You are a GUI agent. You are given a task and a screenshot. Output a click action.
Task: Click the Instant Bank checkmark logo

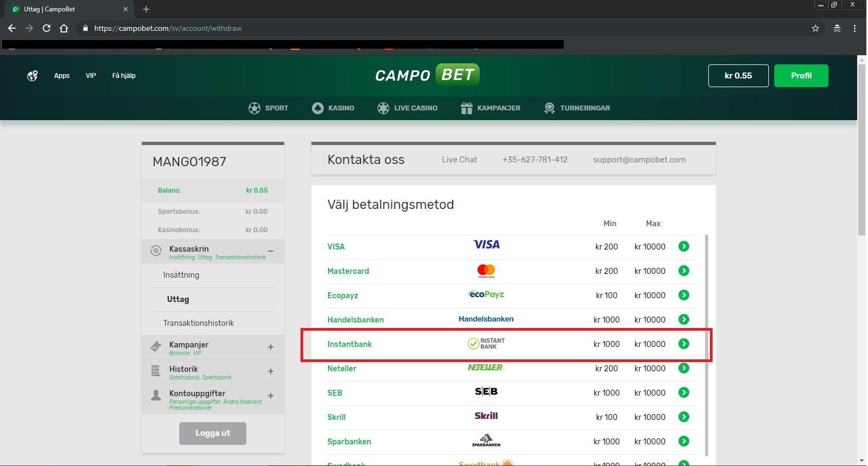coord(486,344)
